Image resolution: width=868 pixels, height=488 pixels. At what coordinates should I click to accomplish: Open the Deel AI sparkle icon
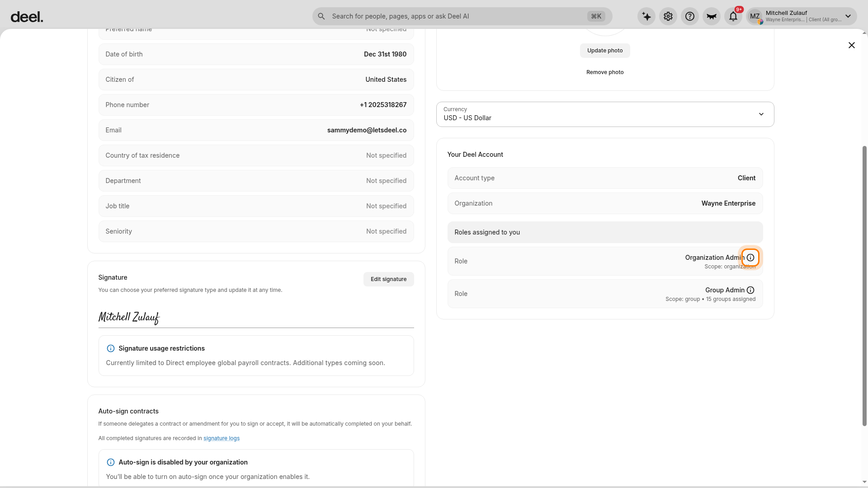[646, 16]
